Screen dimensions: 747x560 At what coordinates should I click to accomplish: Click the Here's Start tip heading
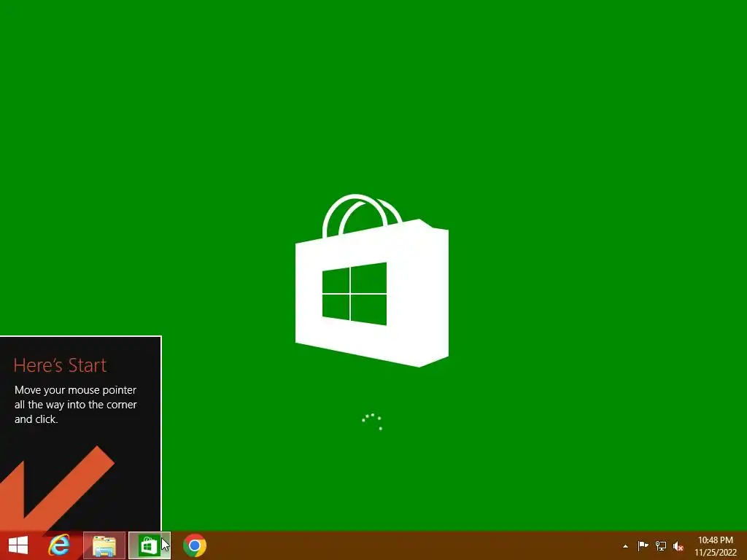[60, 365]
